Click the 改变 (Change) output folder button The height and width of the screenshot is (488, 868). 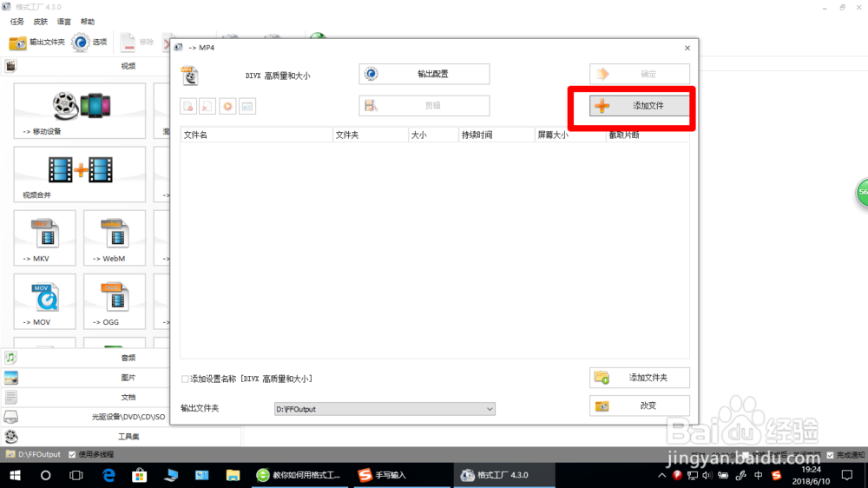point(640,406)
